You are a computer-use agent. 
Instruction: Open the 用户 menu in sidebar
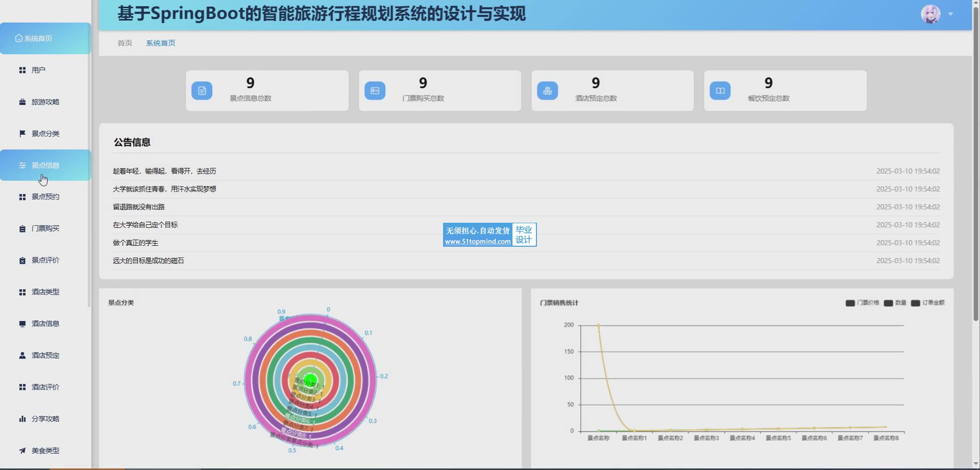[38, 70]
